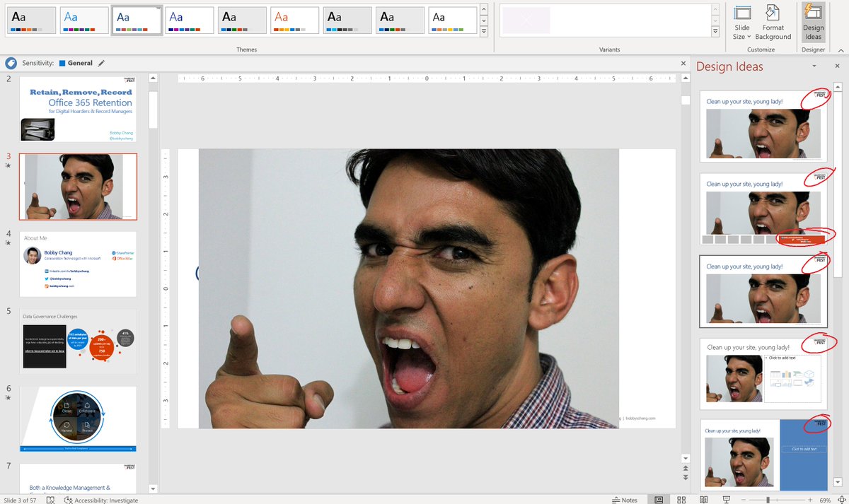
Task: Click Format Background button
Action: [773, 22]
